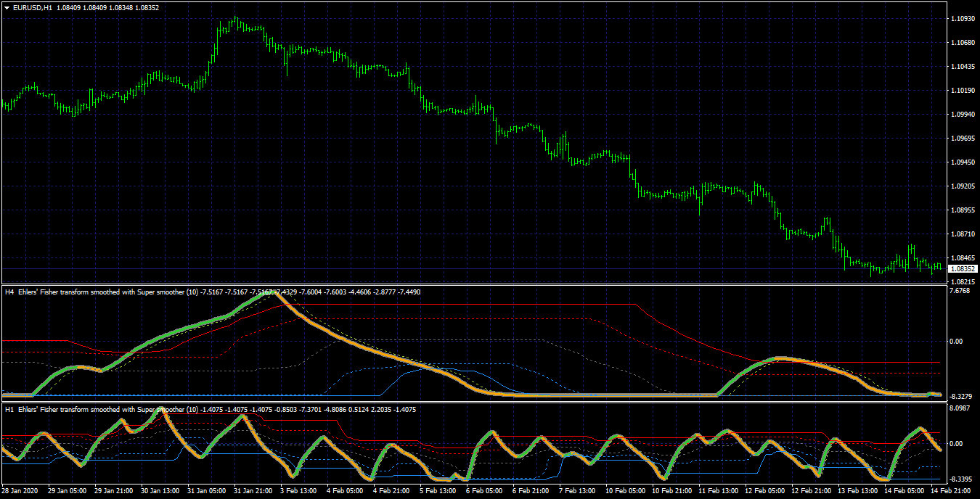The width and height of the screenshot is (980, 499).
Task: Click the 5 Feb 13:00 time axis label
Action: [438, 491]
